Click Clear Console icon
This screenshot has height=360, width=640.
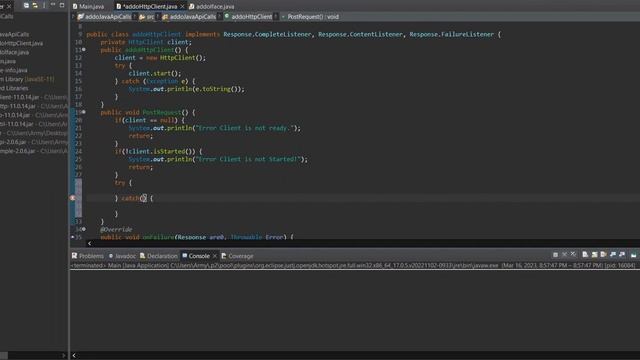pyautogui.click(x=585, y=254)
